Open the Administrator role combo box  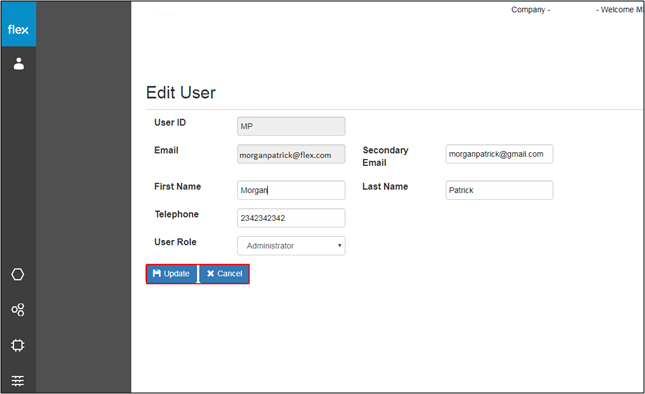291,246
